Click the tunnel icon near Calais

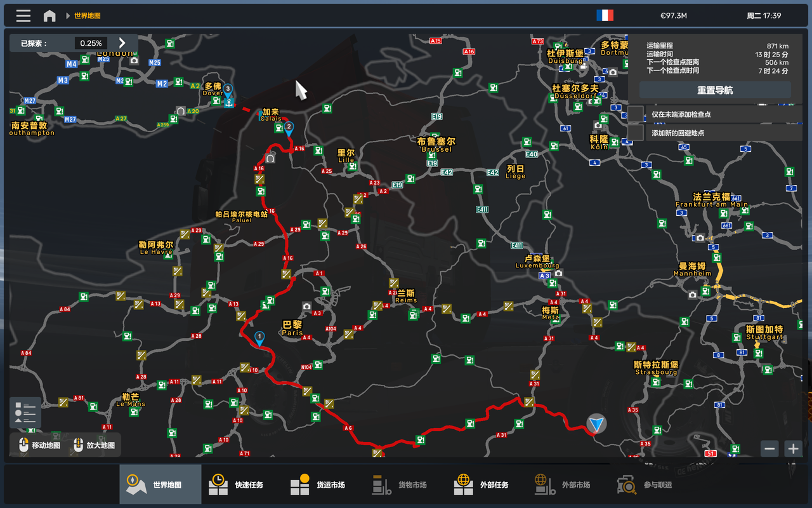(x=270, y=158)
